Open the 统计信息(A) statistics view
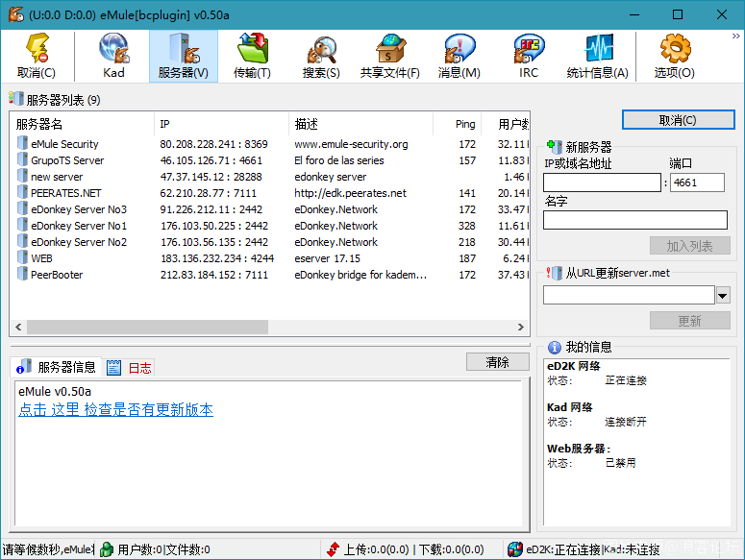This screenshot has height=560, width=745. coord(598,56)
